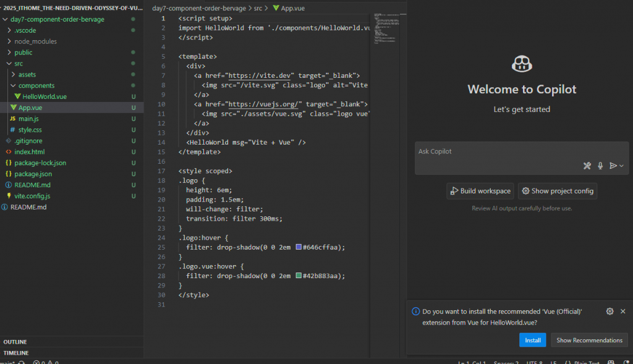Open HelloWorld.vue in the explorer
The height and width of the screenshot is (364, 633).
[45, 96]
